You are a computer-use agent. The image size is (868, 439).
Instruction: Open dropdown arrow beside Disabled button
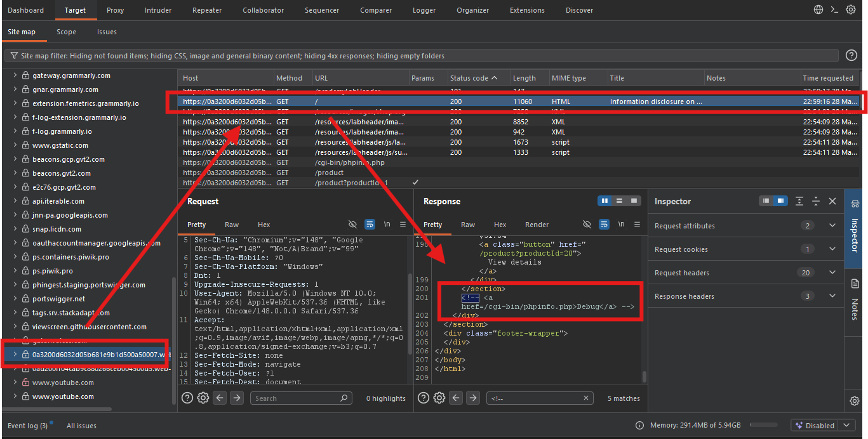pos(846,426)
